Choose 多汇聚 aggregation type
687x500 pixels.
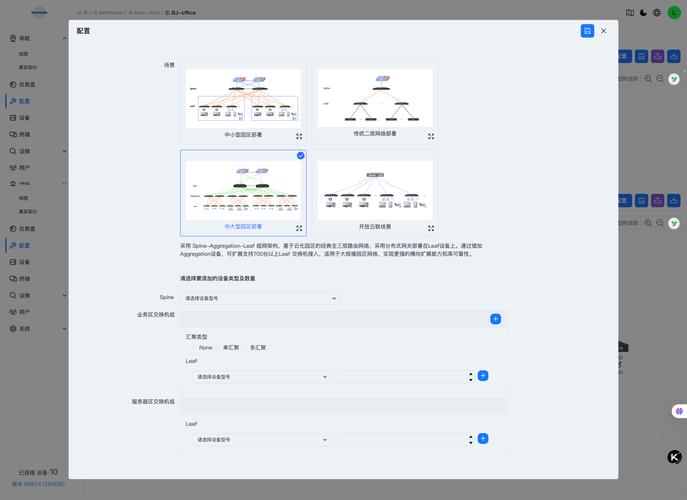pos(258,348)
